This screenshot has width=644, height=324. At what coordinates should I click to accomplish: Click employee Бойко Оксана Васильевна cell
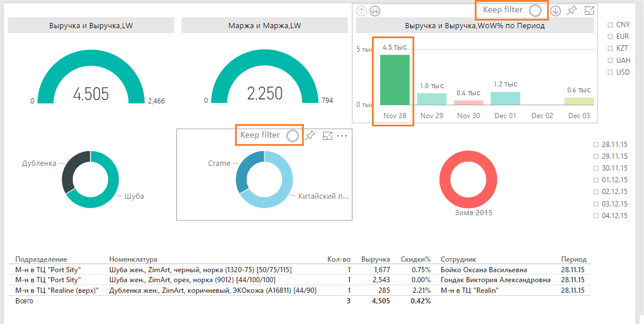[484, 270]
